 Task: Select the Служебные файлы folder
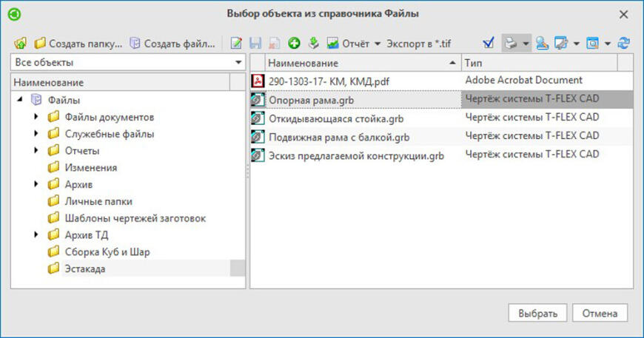pos(110,134)
